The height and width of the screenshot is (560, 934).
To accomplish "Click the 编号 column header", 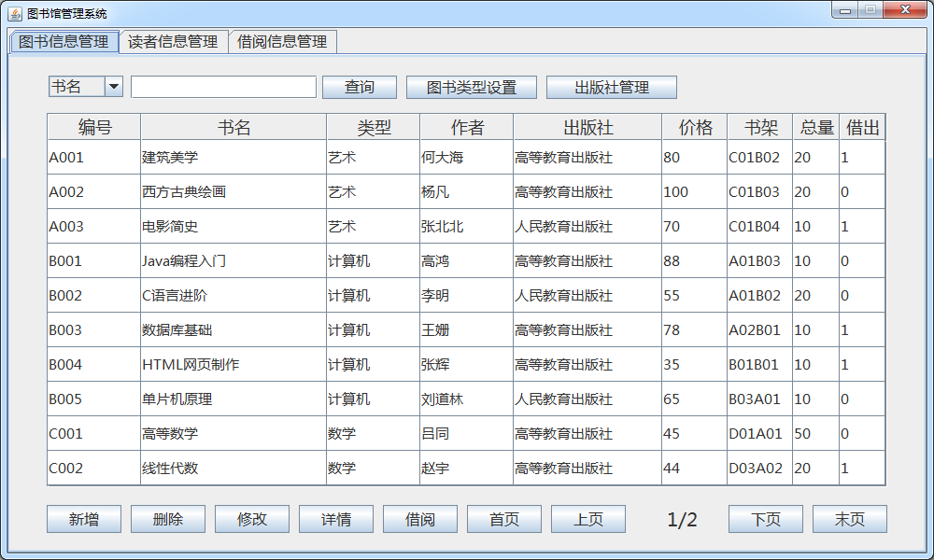I will [x=94, y=127].
